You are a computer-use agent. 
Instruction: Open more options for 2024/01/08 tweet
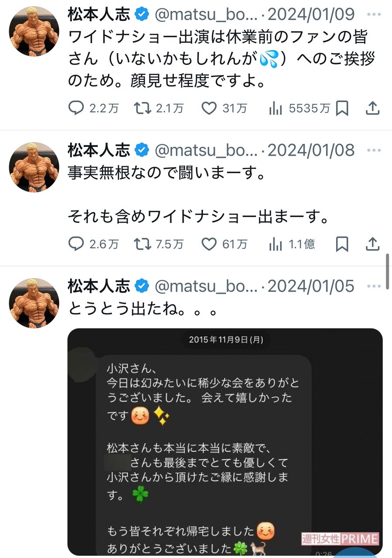374,150
